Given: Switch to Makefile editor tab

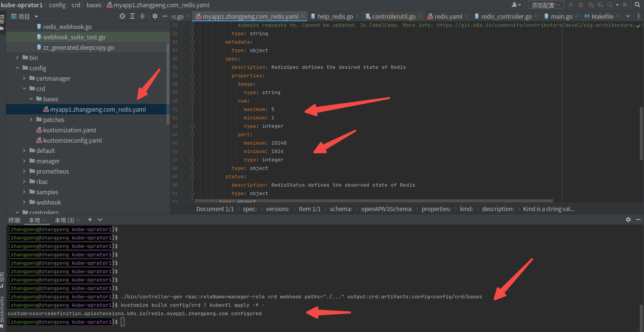Looking at the screenshot, I should click(x=602, y=16).
